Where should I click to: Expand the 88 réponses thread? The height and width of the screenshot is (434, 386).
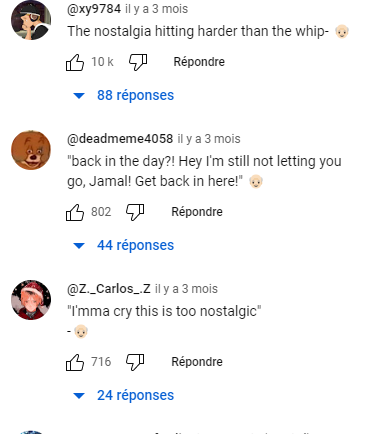123,95
